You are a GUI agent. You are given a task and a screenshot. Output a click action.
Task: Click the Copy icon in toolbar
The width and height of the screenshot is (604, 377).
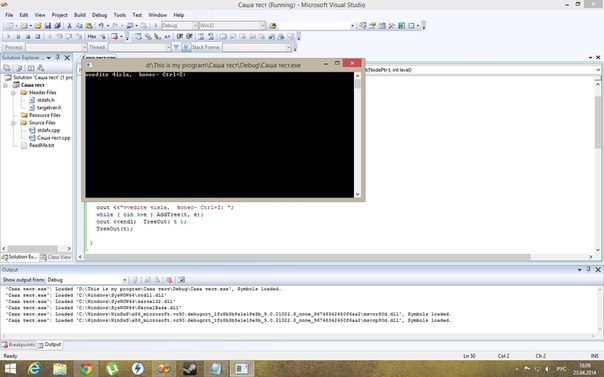coord(79,26)
